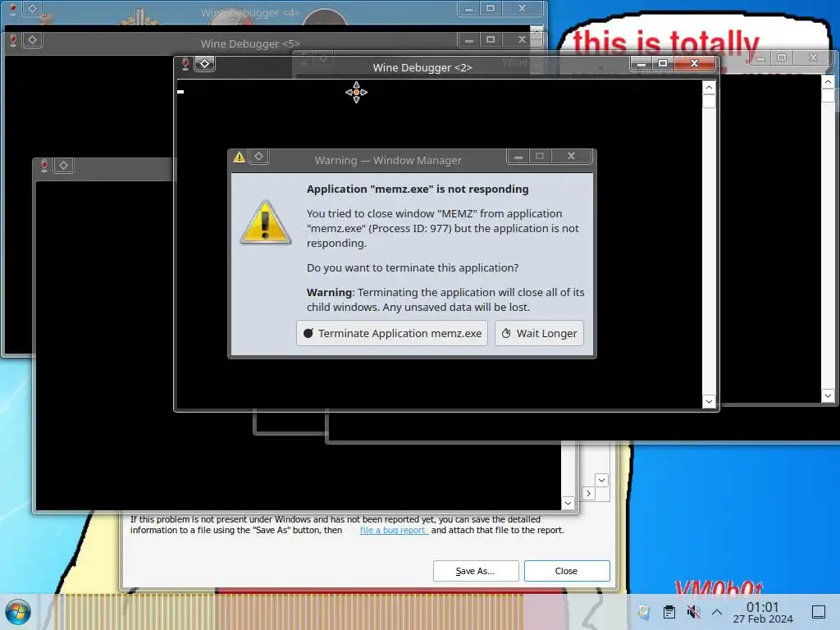Viewport: 840px width, 630px height.
Task: Maximize the Wine Debugger <2> window
Action: (663, 63)
